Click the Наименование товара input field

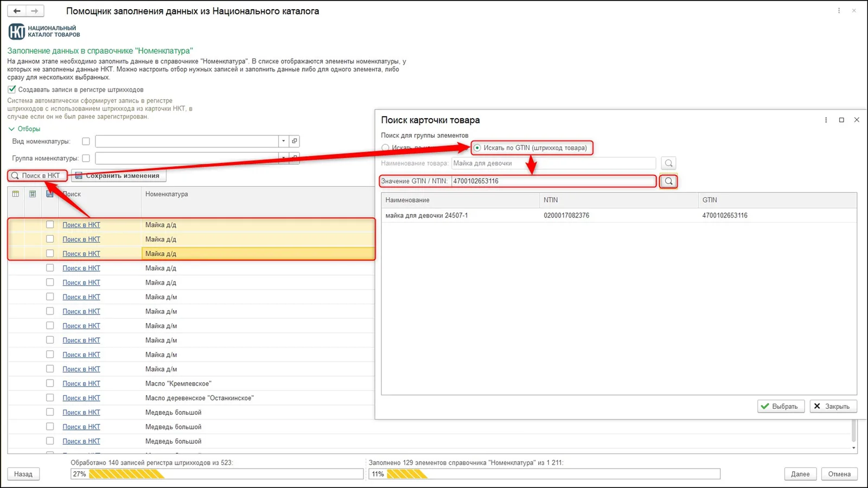553,163
